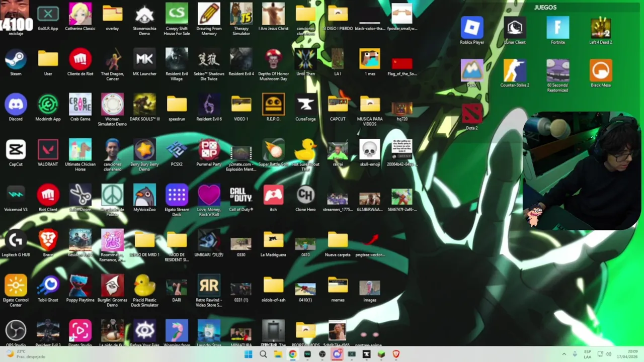Select Retro Rewind Video Store icon
644x362 pixels.
click(209, 292)
